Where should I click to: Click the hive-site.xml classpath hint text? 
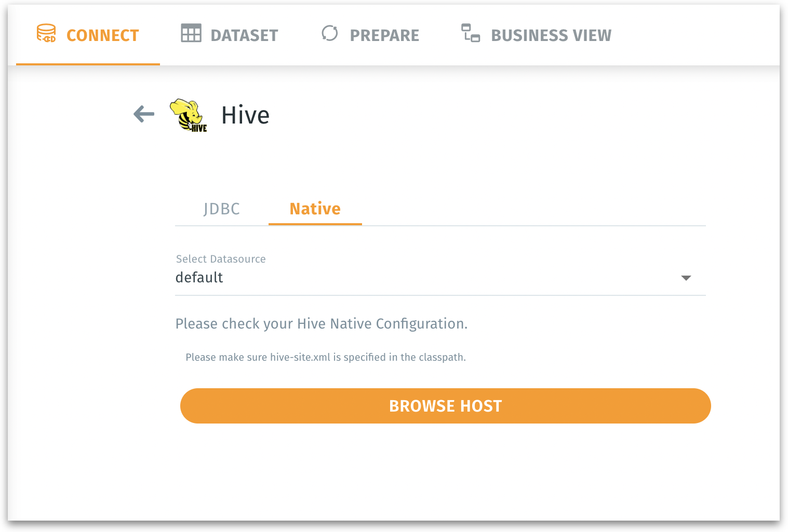click(x=326, y=357)
